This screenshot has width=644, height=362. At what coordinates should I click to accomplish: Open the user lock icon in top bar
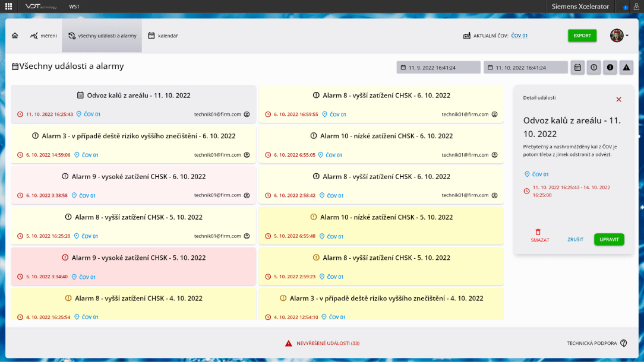pos(636,7)
